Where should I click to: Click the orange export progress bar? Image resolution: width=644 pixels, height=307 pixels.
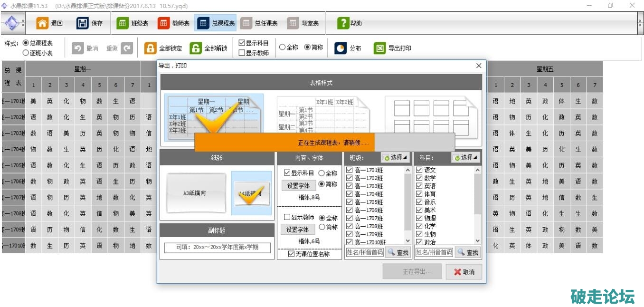285,142
